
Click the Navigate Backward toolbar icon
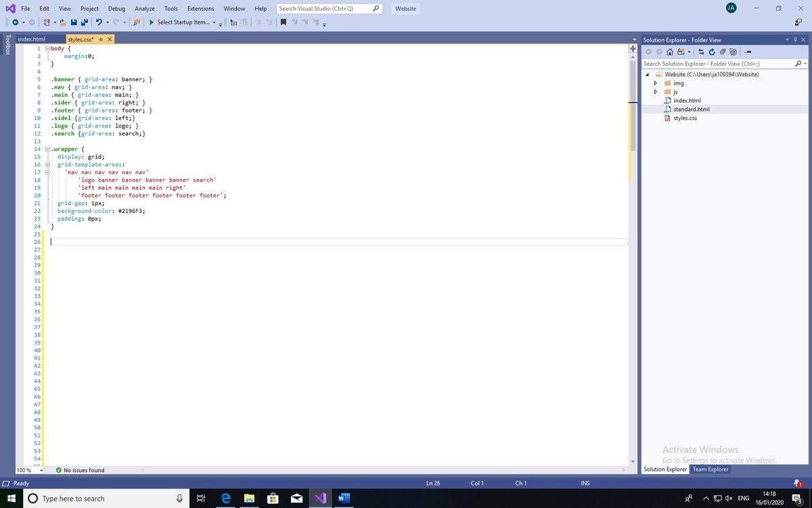(x=15, y=22)
